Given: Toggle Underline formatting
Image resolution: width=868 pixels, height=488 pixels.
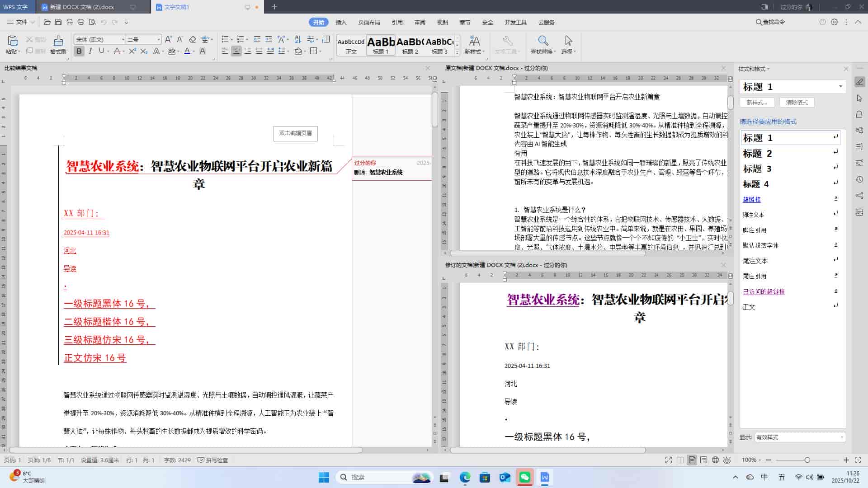Looking at the screenshot, I should (102, 52).
